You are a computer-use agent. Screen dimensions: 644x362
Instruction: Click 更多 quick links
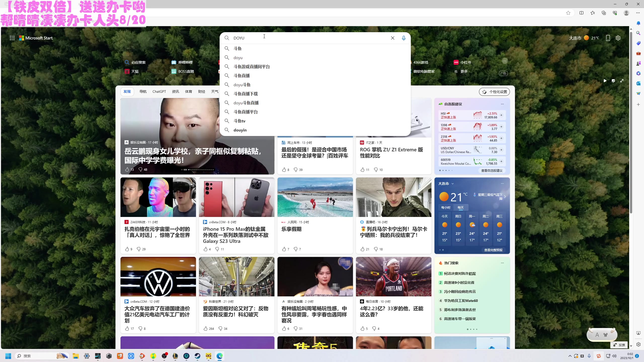[x=461, y=71]
